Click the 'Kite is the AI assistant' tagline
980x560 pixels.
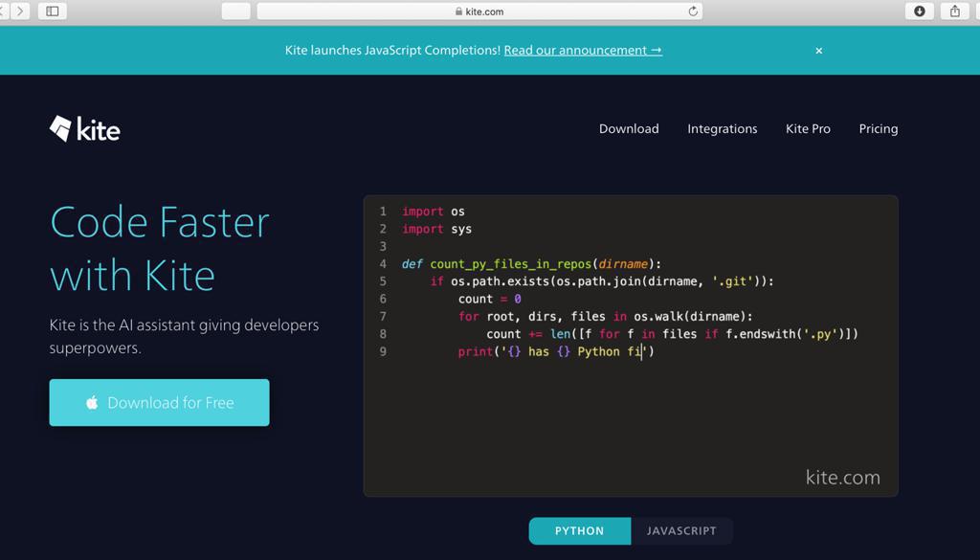(x=185, y=336)
